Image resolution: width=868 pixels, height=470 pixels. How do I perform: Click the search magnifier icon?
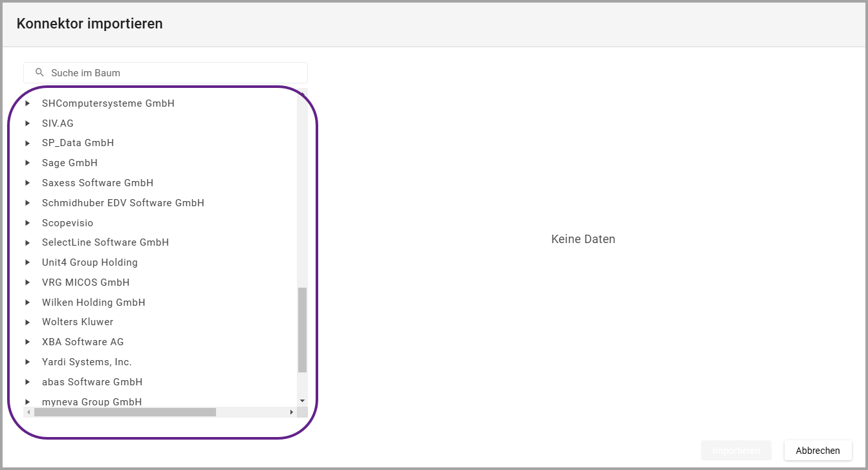(x=39, y=72)
